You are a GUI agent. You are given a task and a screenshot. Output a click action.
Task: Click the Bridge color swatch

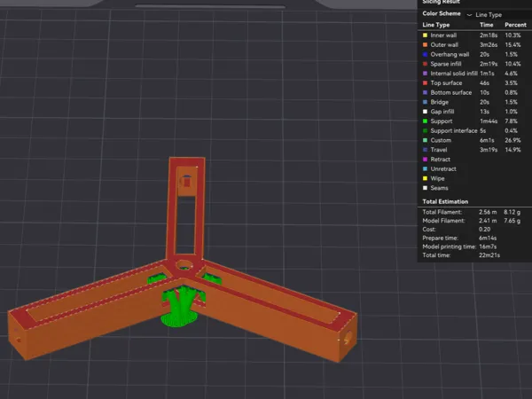click(x=425, y=102)
